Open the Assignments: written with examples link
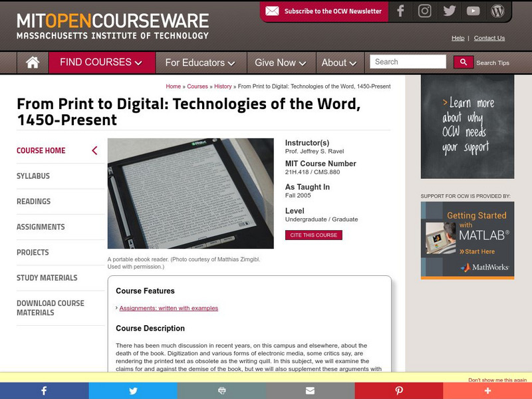 coord(168,308)
